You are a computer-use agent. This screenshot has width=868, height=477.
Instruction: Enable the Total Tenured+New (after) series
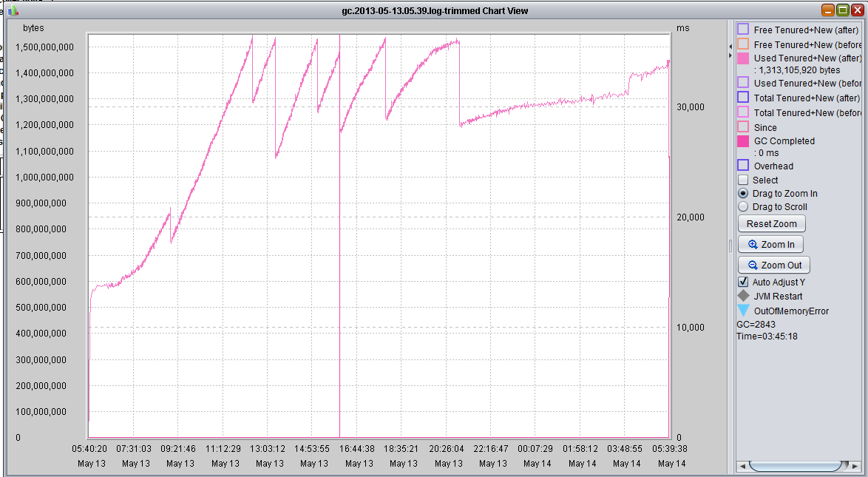(743, 98)
